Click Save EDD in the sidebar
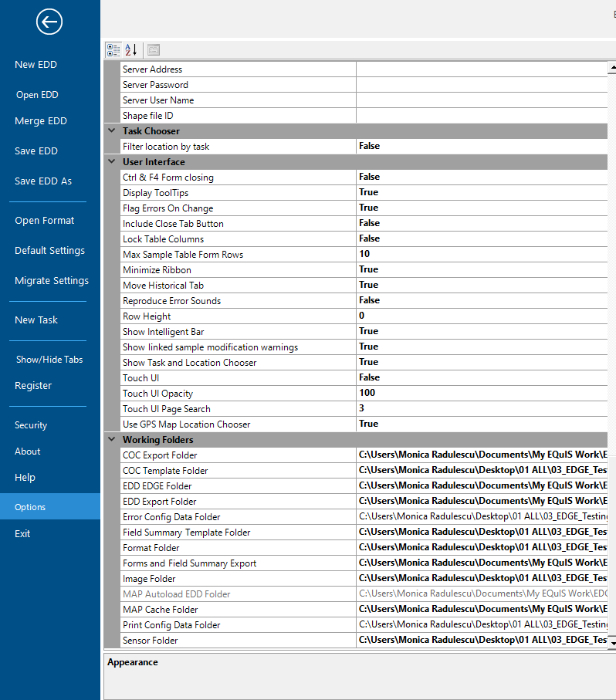This screenshot has width=616, height=700. [36, 151]
